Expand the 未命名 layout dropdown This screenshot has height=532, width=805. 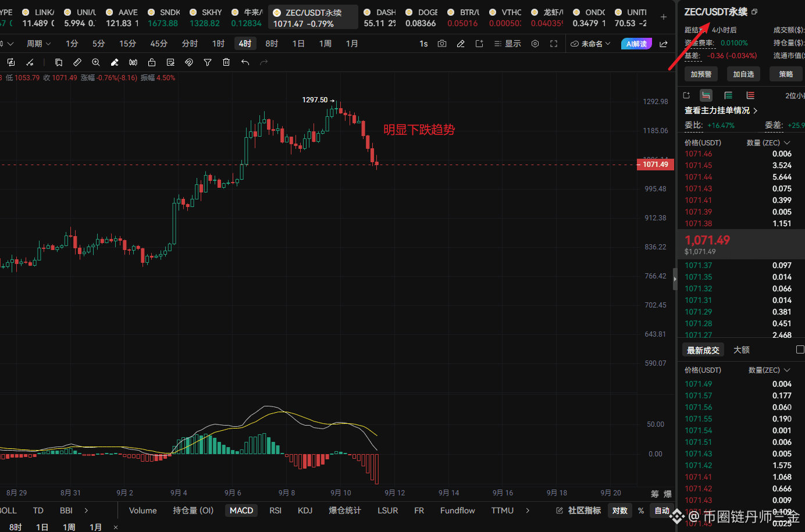[x=590, y=44]
